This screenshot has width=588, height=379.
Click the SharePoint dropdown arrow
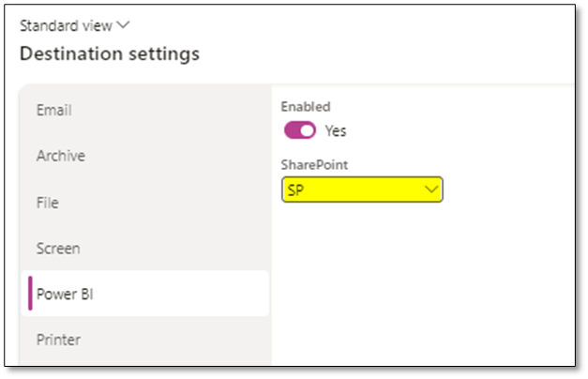(x=431, y=189)
